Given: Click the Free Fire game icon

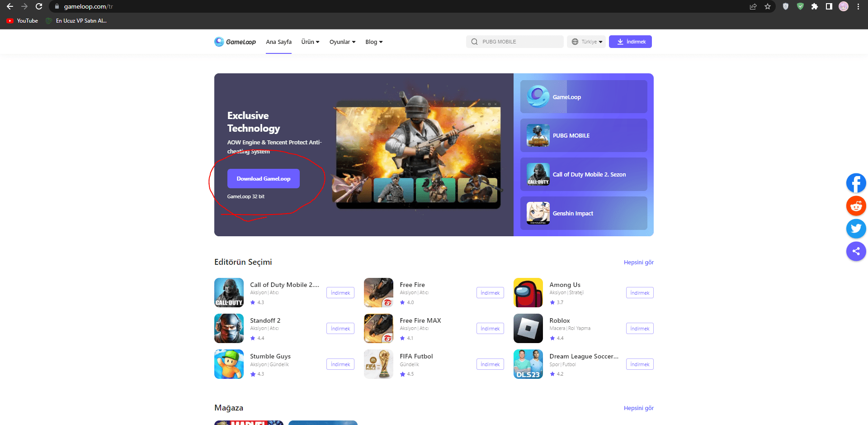Looking at the screenshot, I should [x=378, y=293].
